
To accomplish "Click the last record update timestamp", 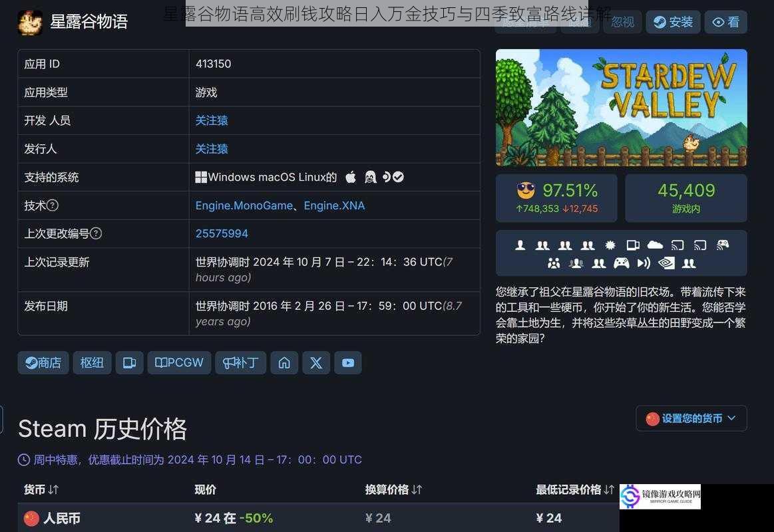I will click(324, 270).
